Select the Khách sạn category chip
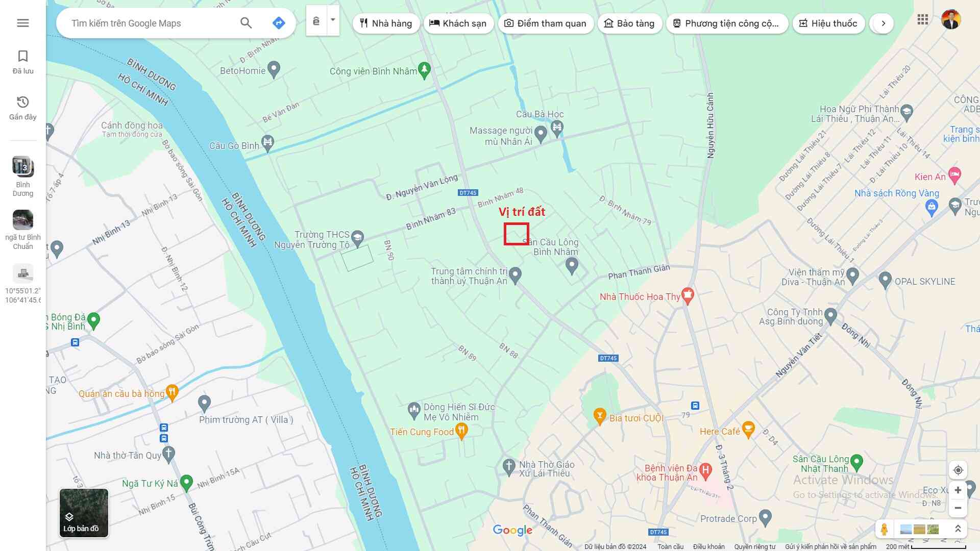Viewport: 980px width, 551px height. [458, 23]
